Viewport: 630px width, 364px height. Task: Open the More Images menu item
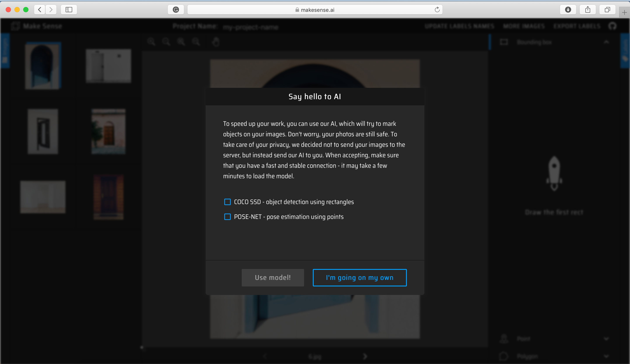tap(524, 26)
